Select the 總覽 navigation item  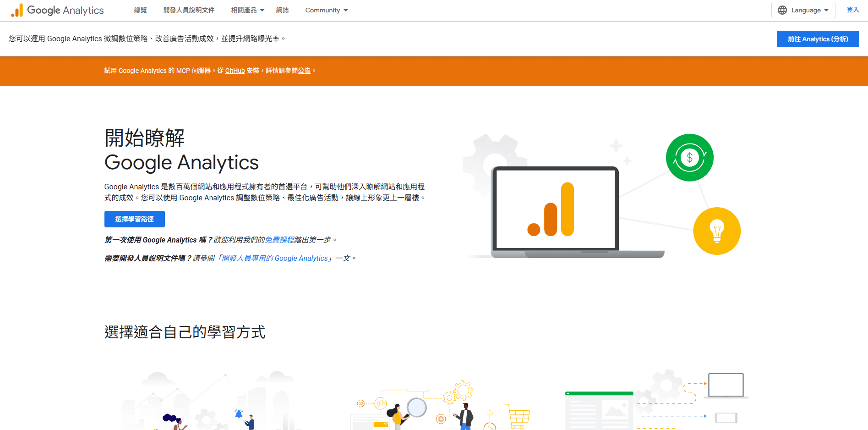pos(140,10)
